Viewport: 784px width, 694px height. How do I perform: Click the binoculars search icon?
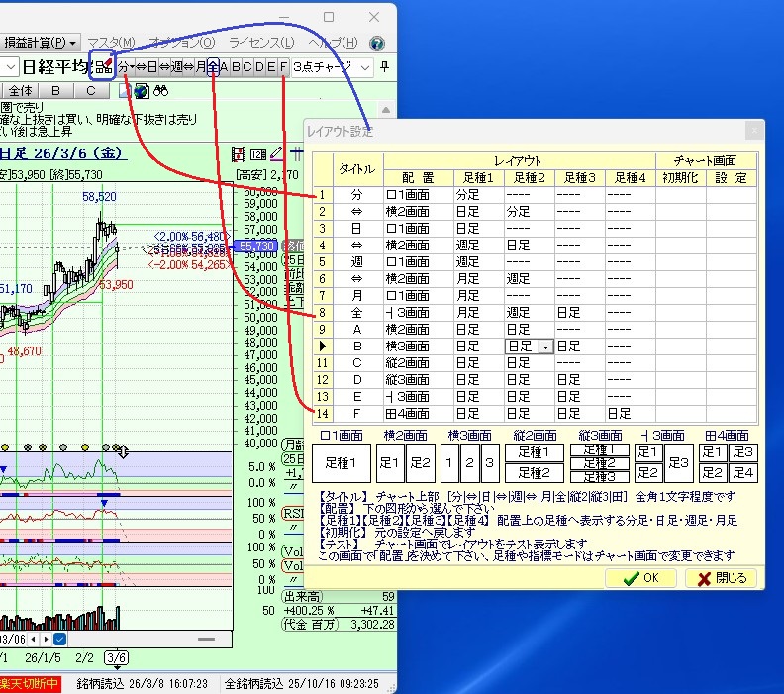[x=160, y=91]
